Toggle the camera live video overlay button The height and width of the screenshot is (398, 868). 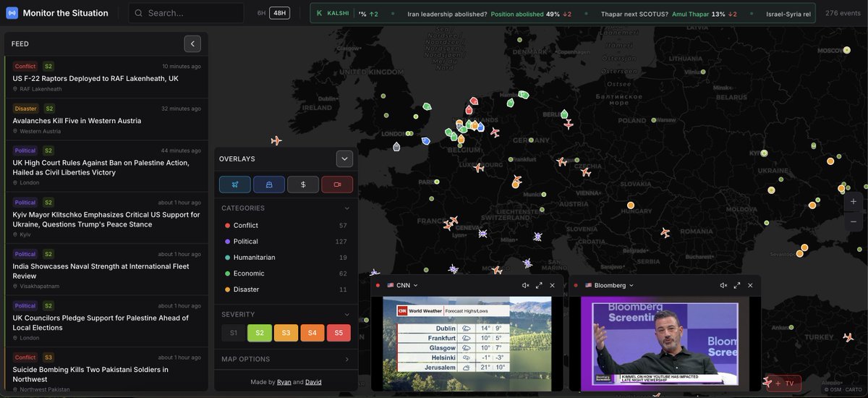pos(337,185)
